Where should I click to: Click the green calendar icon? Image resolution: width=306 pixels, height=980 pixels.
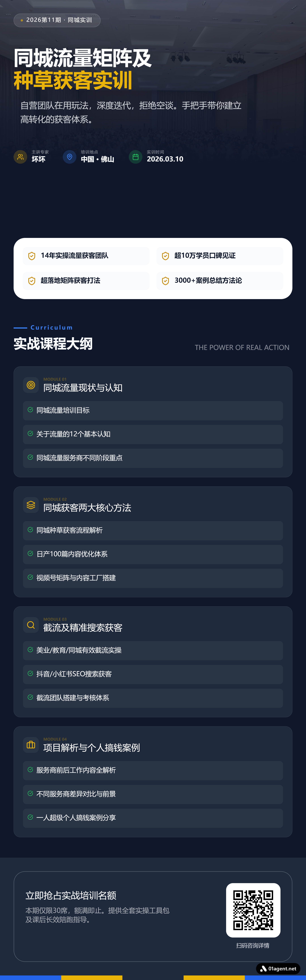point(135,157)
